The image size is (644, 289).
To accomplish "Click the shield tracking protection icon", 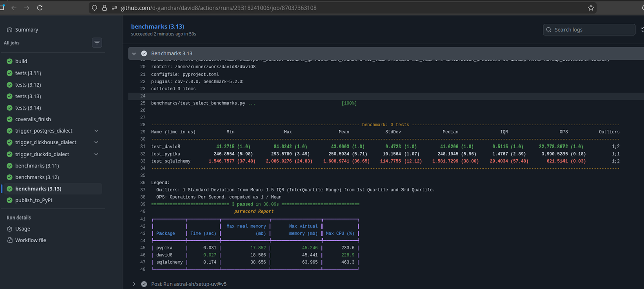I will (x=94, y=8).
